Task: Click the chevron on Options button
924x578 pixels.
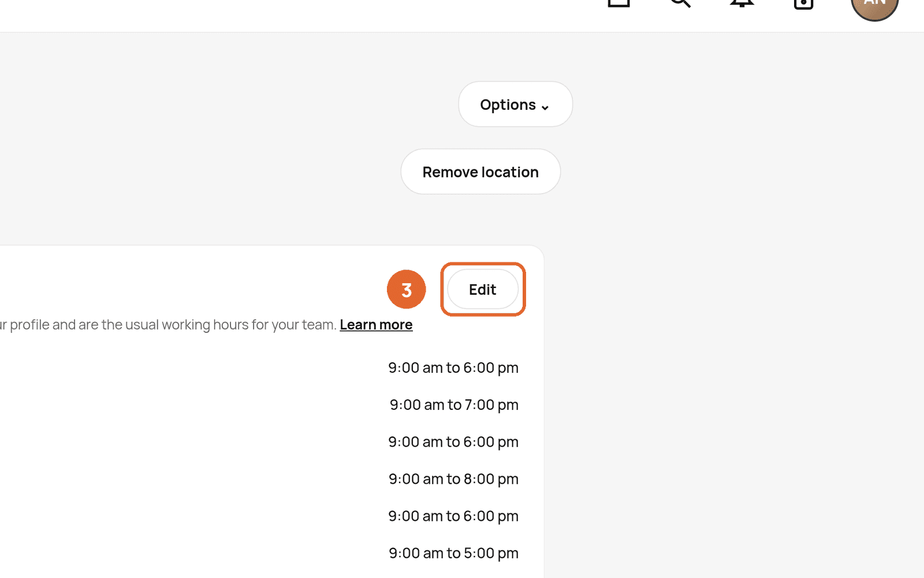Action: tap(545, 107)
